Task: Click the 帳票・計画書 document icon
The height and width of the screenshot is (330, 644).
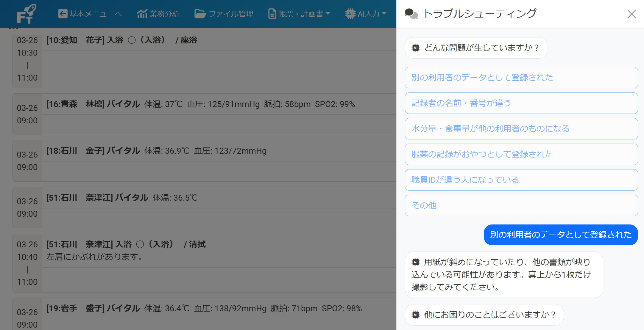Action: 272,13
